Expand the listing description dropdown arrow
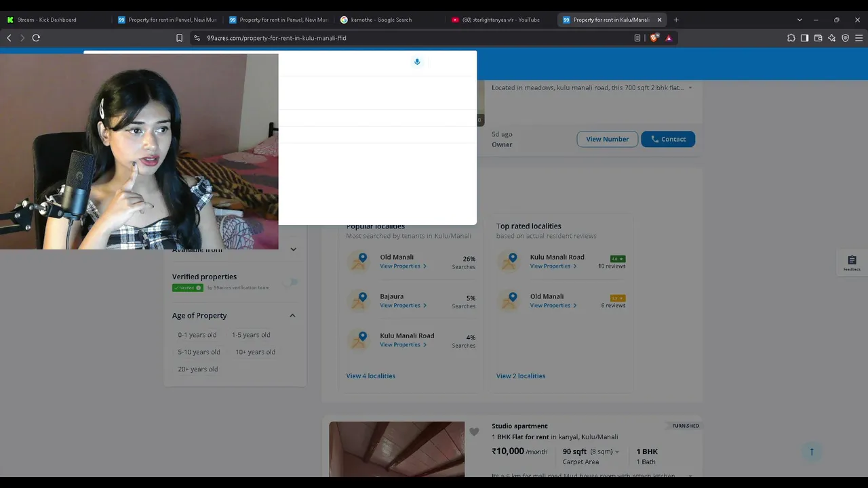 690,87
